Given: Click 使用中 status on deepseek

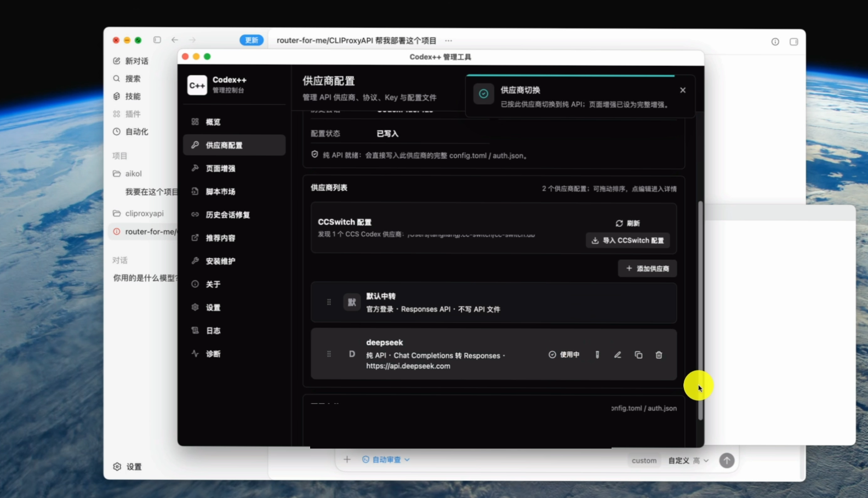Looking at the screenshot, I should (x=564, y=354).
